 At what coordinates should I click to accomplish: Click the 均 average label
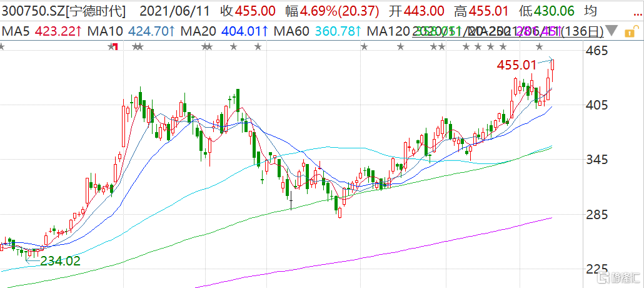click(591, 11)
